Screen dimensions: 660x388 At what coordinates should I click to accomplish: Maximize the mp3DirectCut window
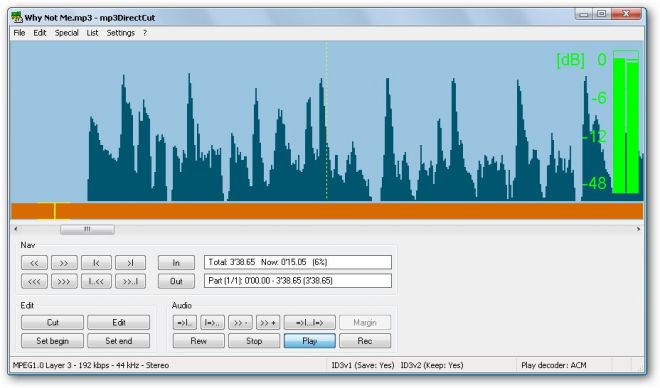602,14
